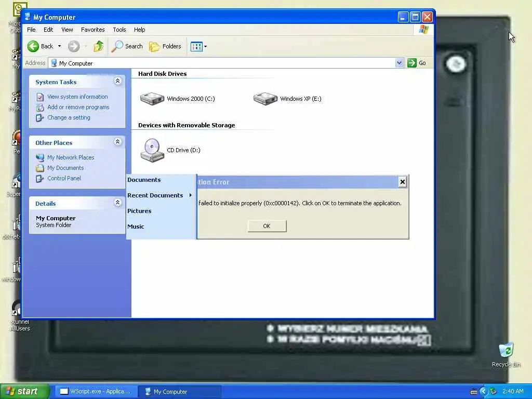Click the Forward arrow icon
The height and width of the screenshot is (399, 532).
[x=74, y=46]
